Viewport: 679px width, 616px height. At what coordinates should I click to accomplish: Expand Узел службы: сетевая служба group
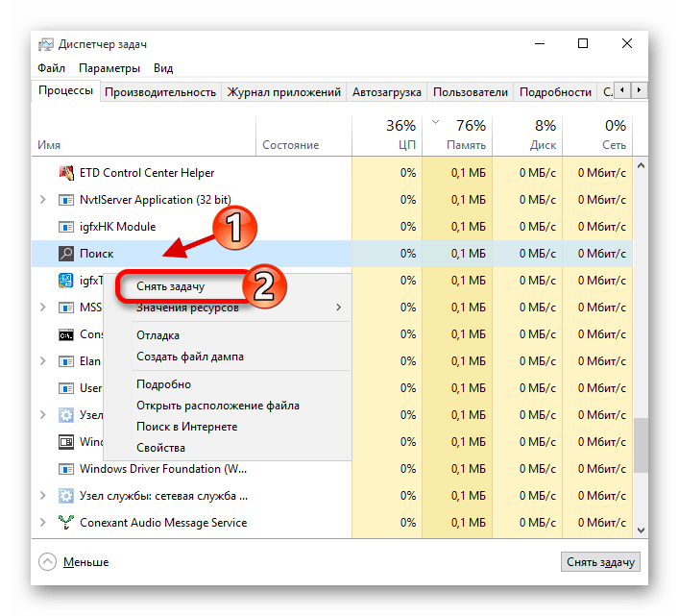[43, 496]
